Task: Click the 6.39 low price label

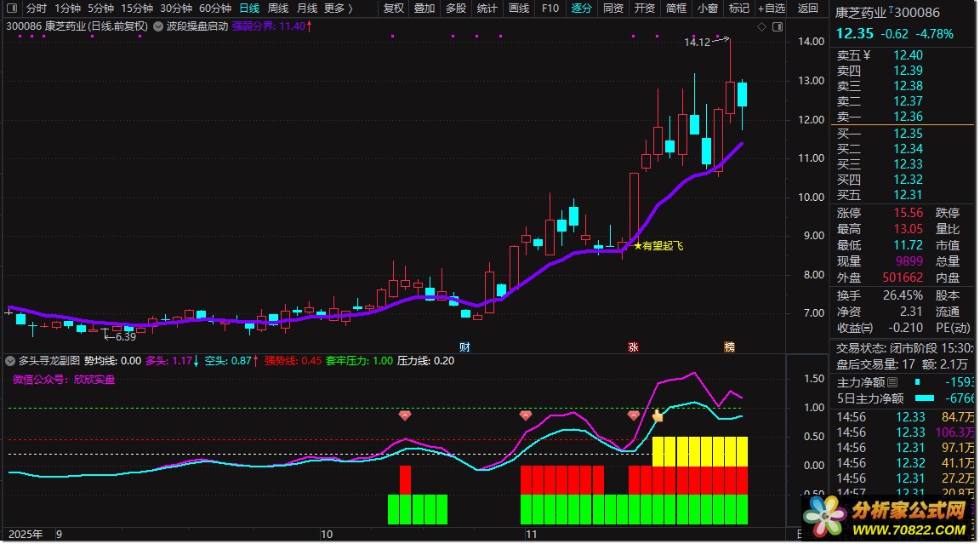Action: pos(125,337)
